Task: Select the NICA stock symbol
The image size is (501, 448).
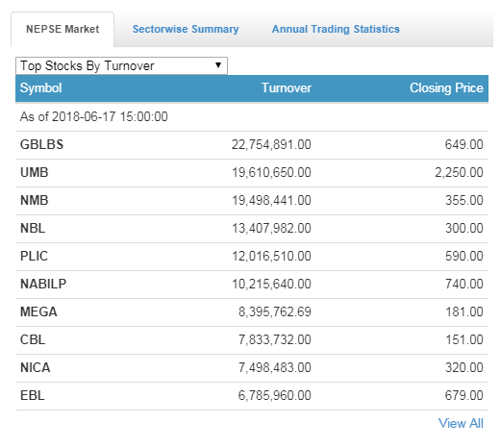Action: coord(36,367)
